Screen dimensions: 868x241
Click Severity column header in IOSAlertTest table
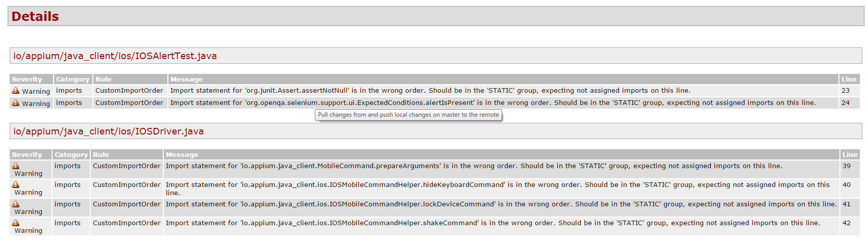pos(27,79)
